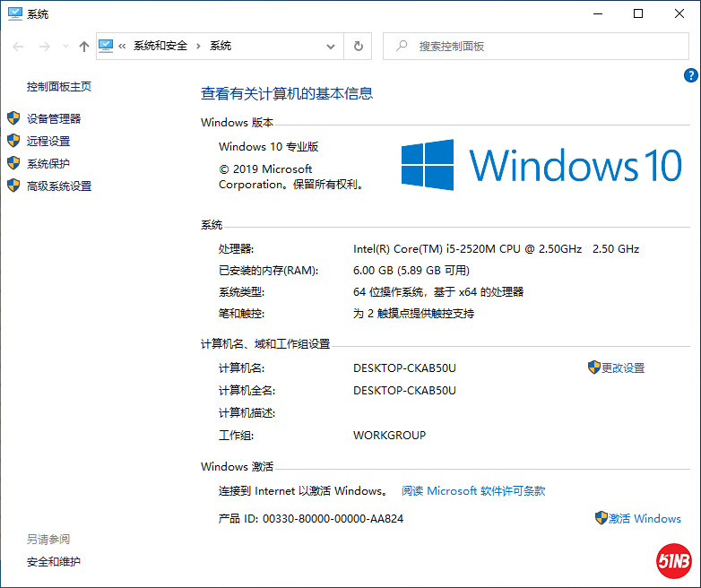Open 远程设置 link
The height and width of the screenshot is (588, 701).
point(48,142)
